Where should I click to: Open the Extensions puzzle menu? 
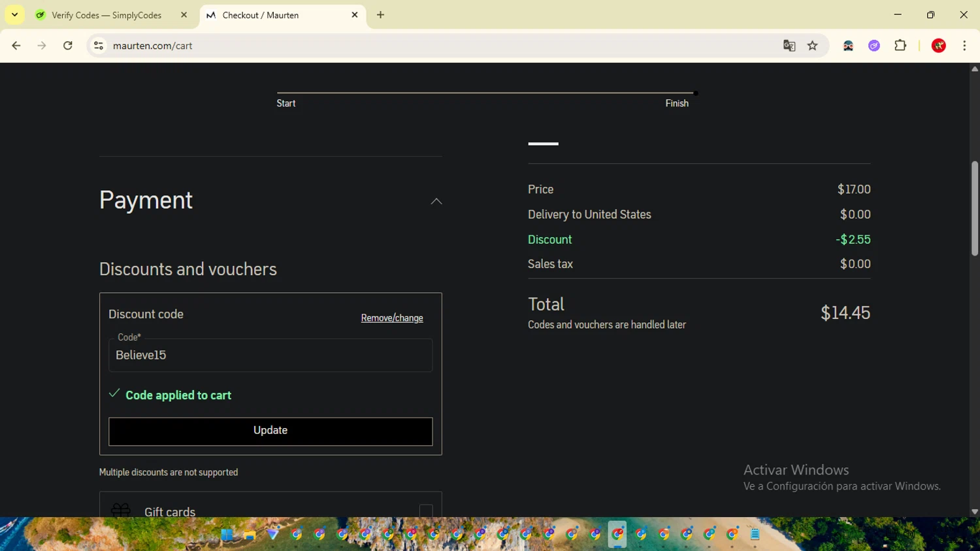[900, 46]
